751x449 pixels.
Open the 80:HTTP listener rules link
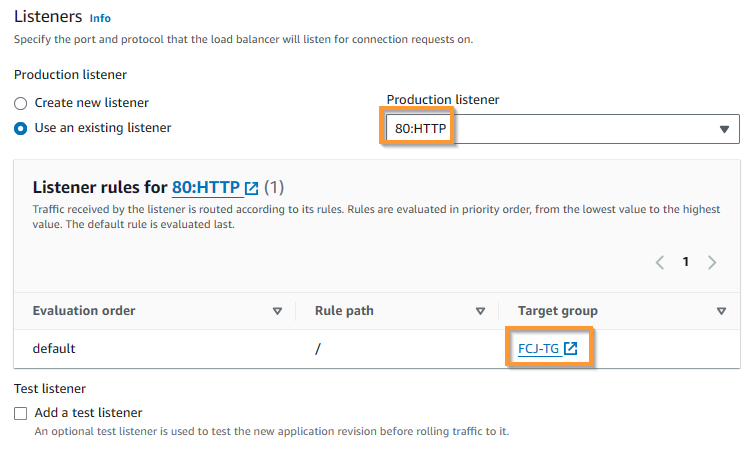206,187
